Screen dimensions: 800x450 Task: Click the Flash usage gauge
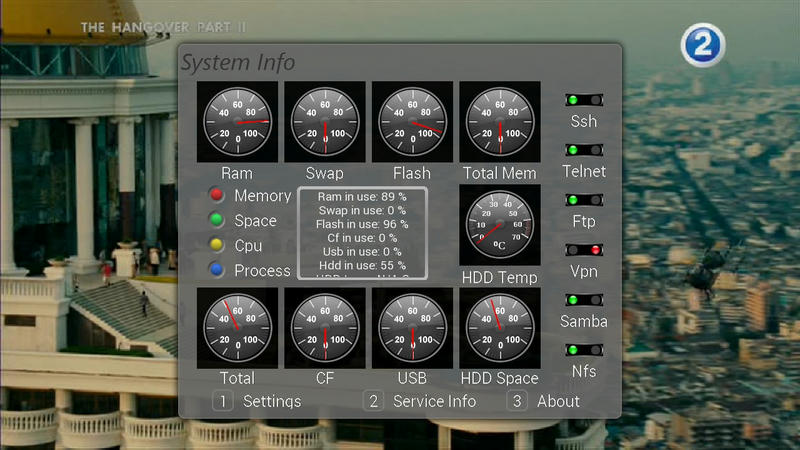coord(412,121)
